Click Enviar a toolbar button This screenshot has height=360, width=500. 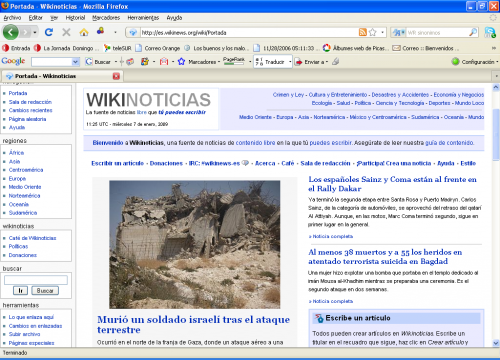pos(310,62)
